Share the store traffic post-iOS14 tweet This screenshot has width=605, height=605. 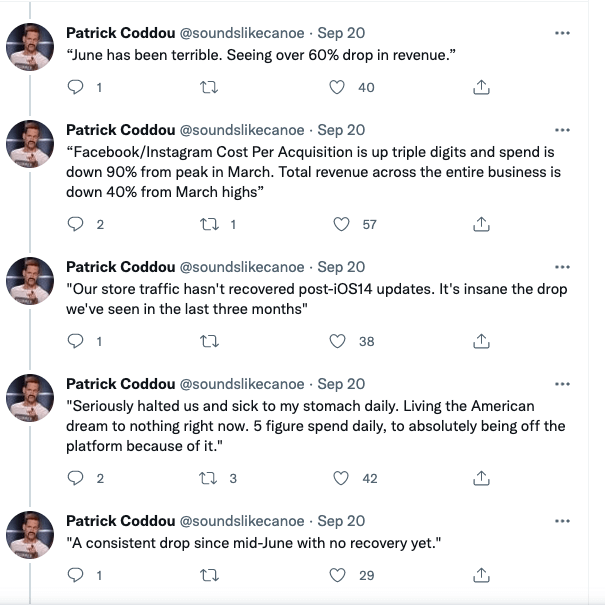point(481,341)
